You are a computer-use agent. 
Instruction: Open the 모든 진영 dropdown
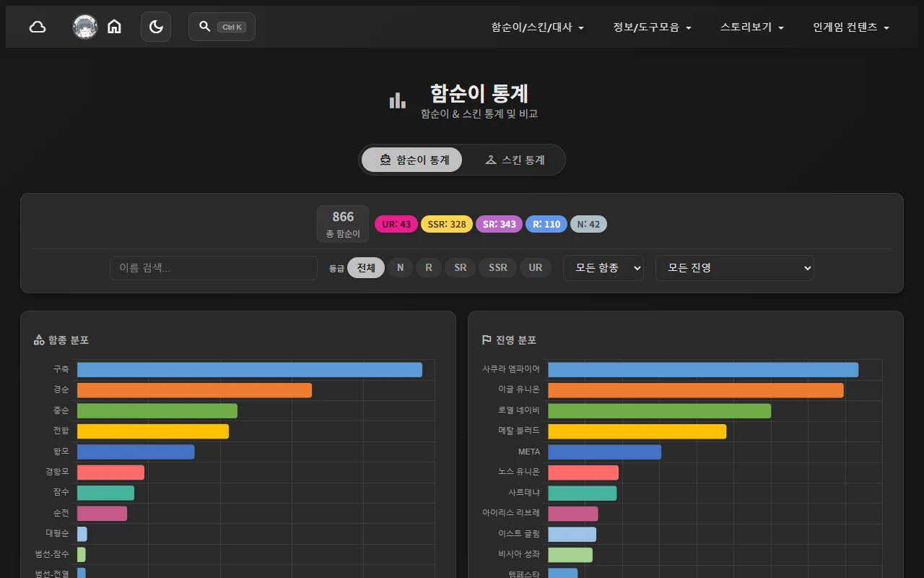(x=735, y=268)
